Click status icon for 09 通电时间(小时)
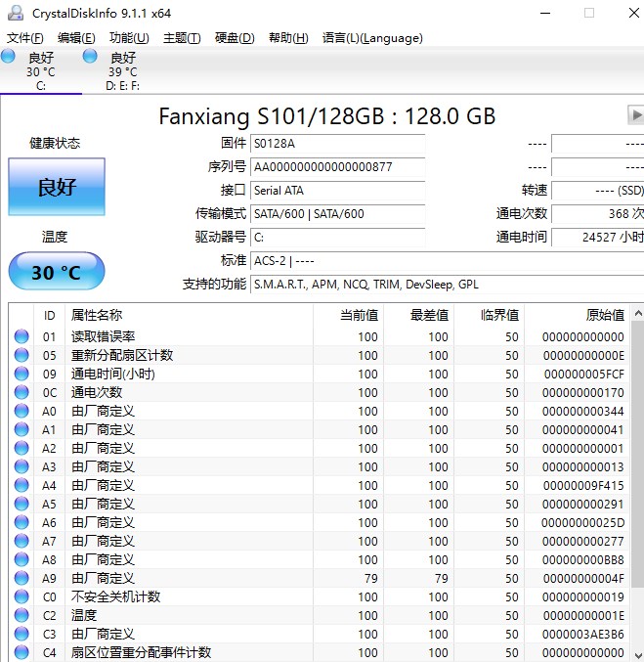The width and height of the screenshot is (644, 662). (21, 374)
